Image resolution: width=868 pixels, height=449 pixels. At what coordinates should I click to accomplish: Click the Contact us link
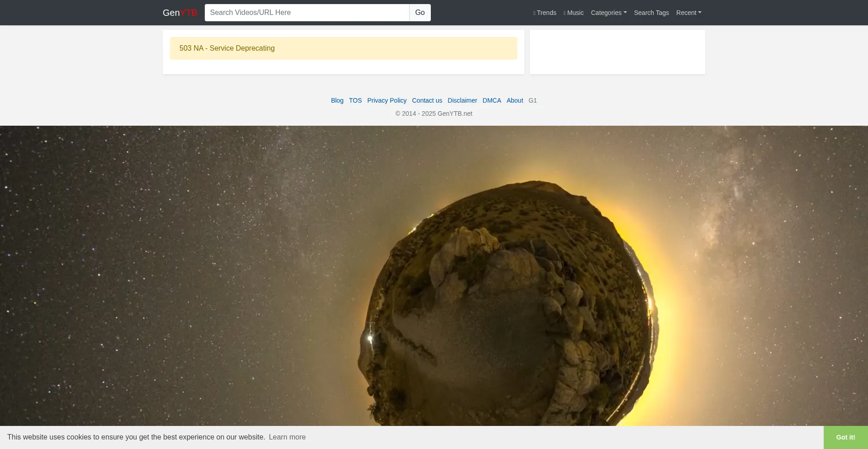[427, 100]
